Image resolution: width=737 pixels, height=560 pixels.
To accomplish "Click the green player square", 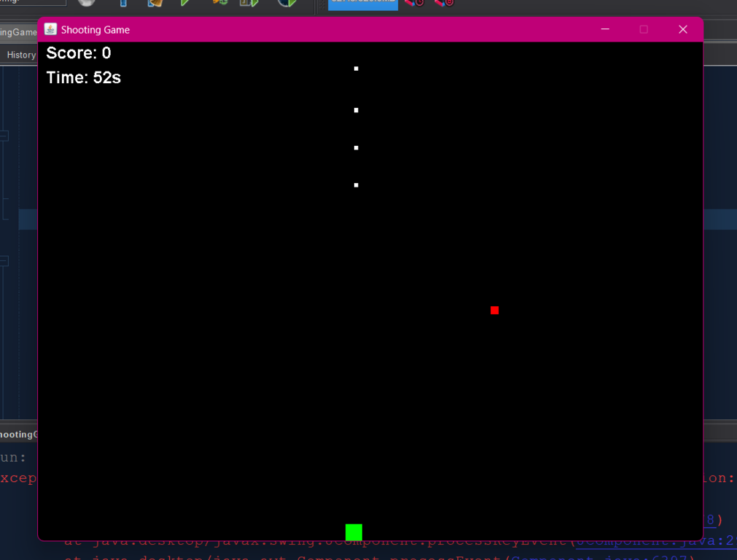I will [x=354, y=532].
